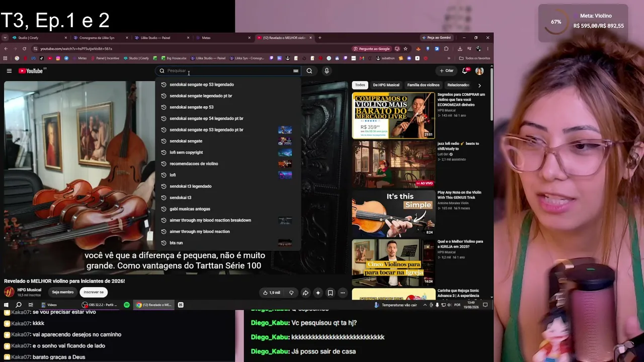The image size is (644, 362).
Task: Click the Criar create button
Action: 446,71
